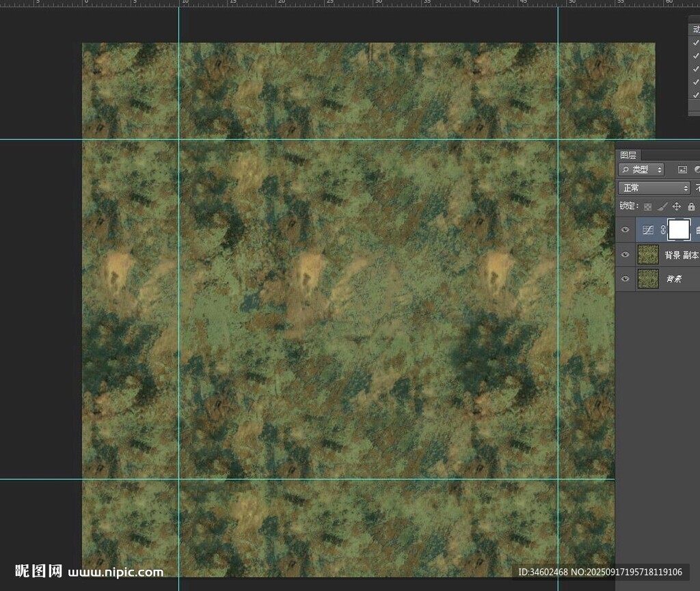Toggle the topmost checkmark in Actions panel
The image size is (700, 591).
[x=696, y=43]
